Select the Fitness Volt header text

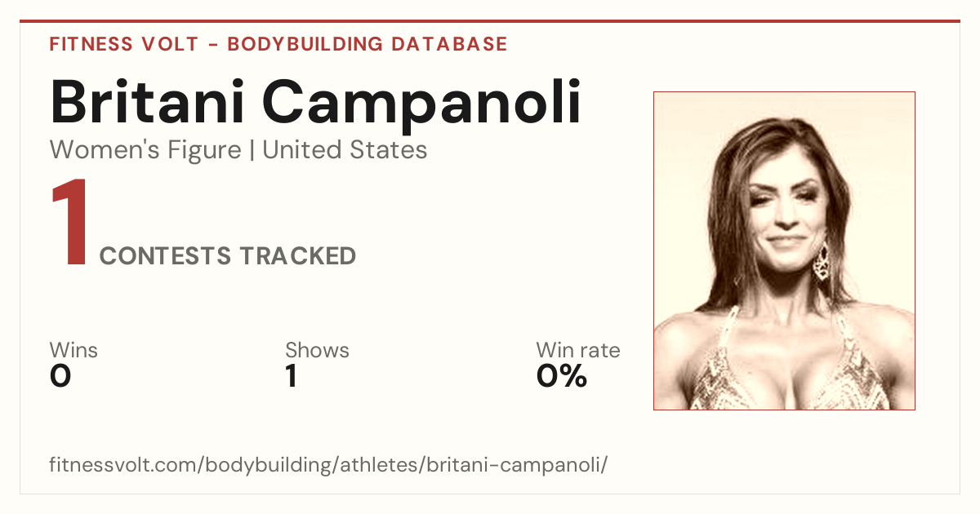[x=124, y=44]
